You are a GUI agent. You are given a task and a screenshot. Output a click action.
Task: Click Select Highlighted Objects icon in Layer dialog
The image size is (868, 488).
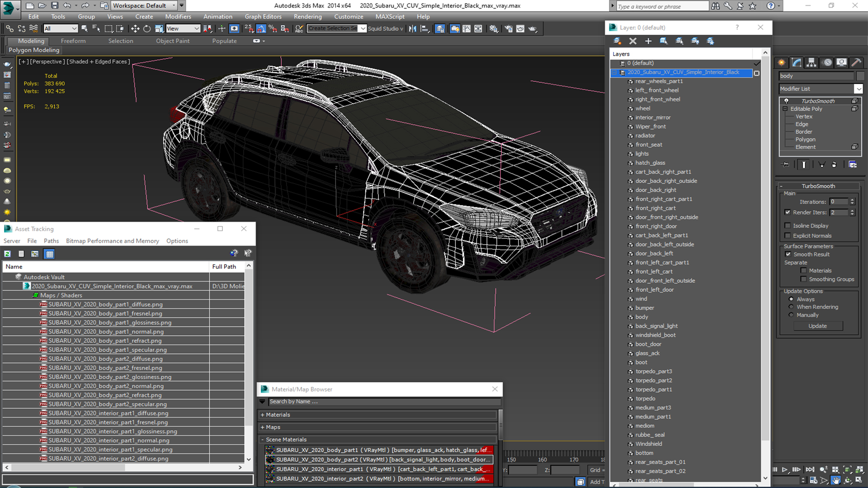pos(664,41)
